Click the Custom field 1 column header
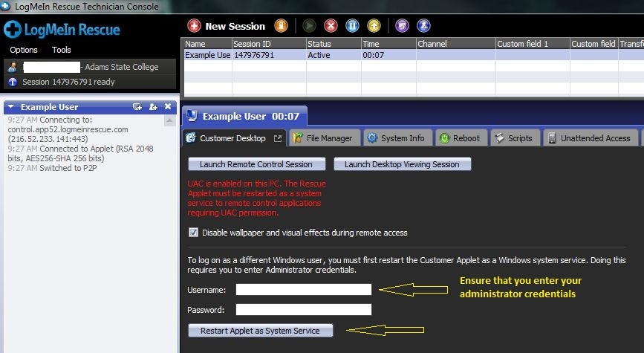Viewport: 644px width, 353px height. (533, 44)
